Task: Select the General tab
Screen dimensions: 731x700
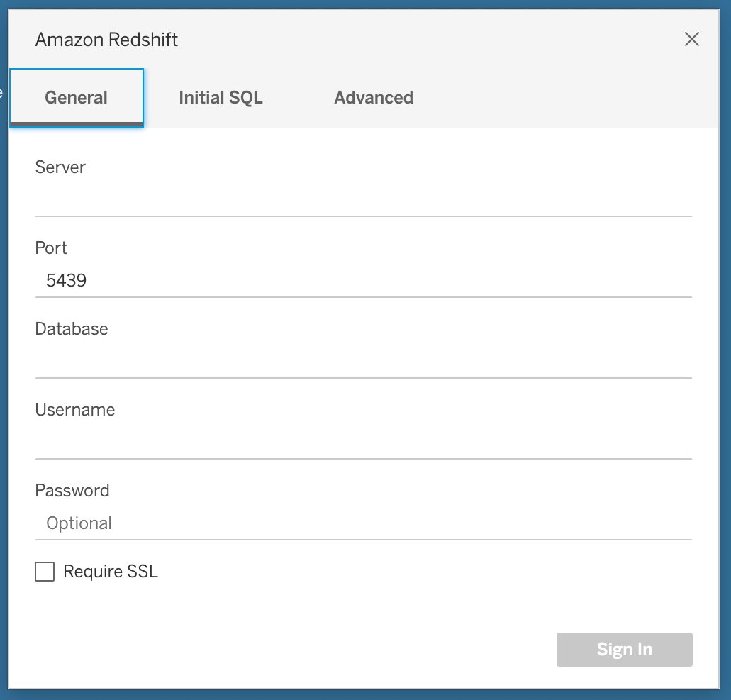Action: click(77, 97)
